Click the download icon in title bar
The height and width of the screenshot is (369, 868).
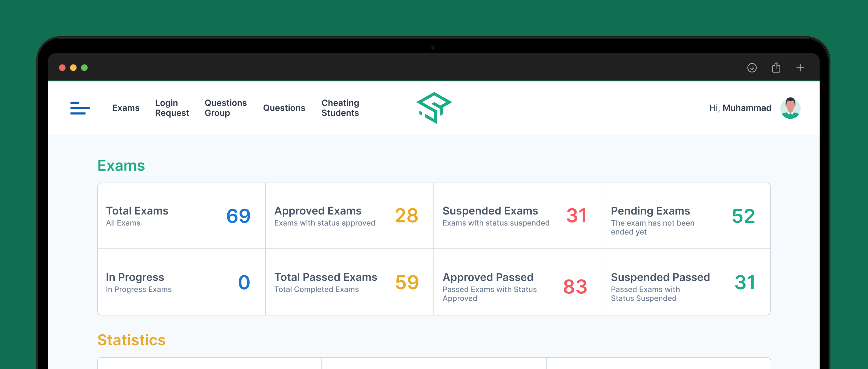pyautogui.click(x=752, y=68)
